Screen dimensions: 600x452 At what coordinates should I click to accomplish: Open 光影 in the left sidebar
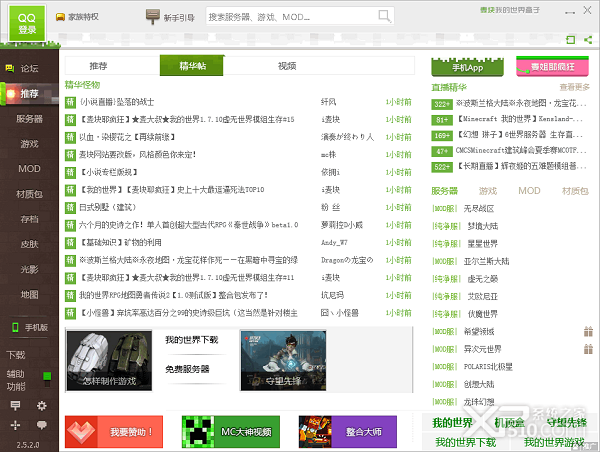pyautogui.click(x=29, y=269)
